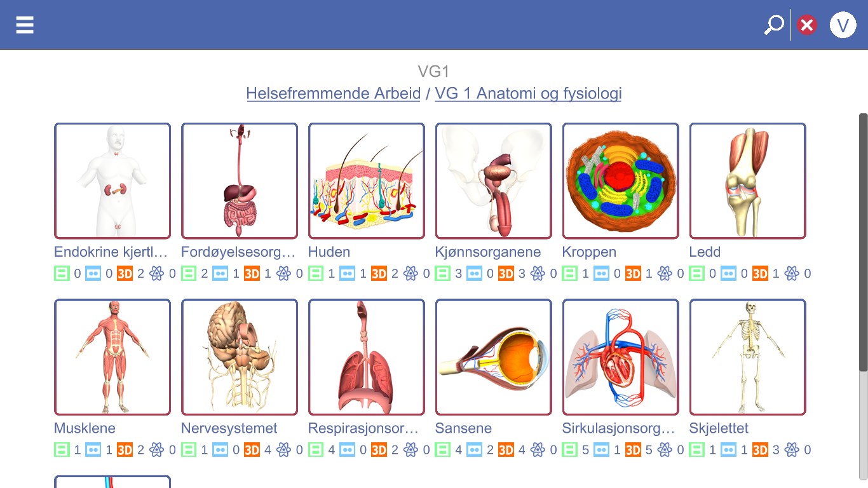The height and width of the screenshot is (488, 868).
Task: Open the user profile V avatar
Action: (843, 25)
